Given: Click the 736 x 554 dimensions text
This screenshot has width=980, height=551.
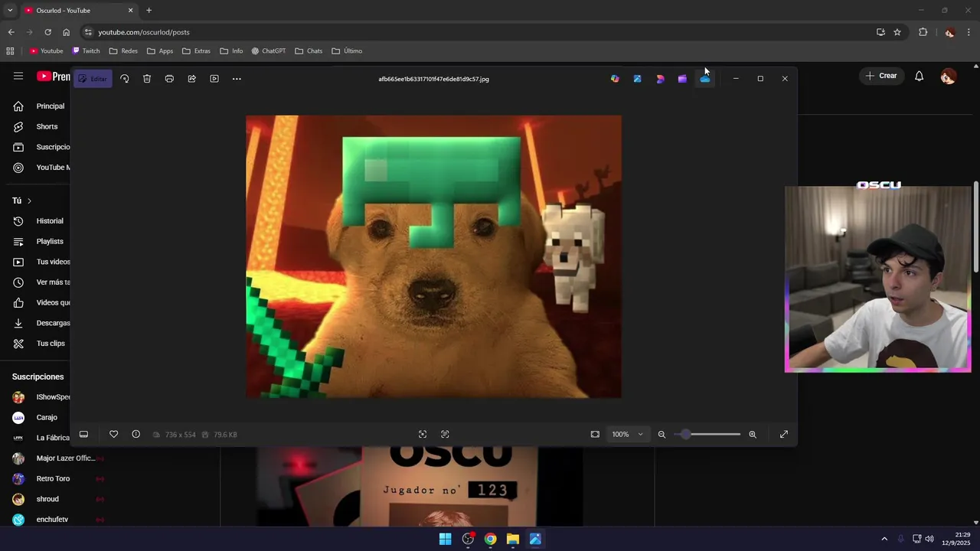Looking at the screenshot, I should (180, 435).
